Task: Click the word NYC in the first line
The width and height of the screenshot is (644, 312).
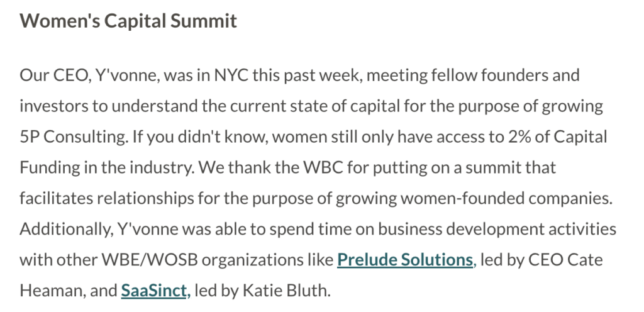Action: click(231, 75)
